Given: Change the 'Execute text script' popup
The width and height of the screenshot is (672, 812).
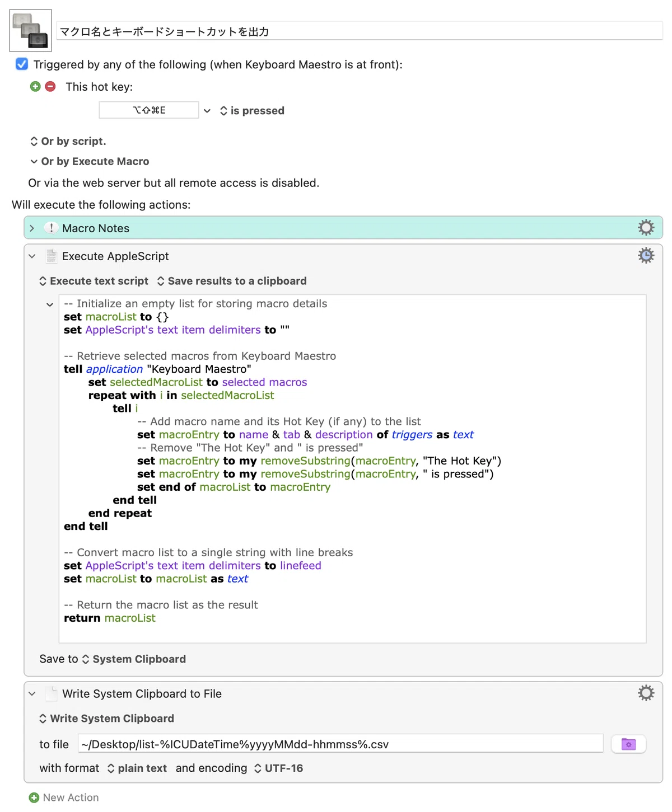Looking at the screenshot, I should [94, 281].
